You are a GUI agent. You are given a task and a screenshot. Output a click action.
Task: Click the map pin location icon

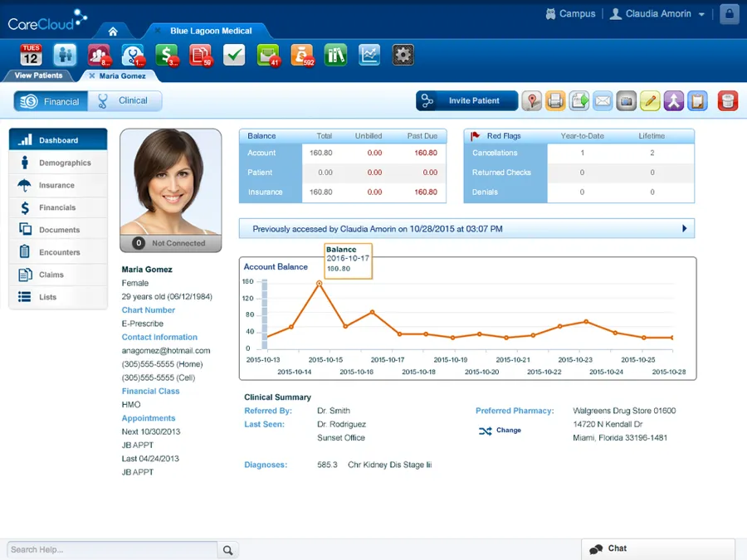[x=532, y=101]
